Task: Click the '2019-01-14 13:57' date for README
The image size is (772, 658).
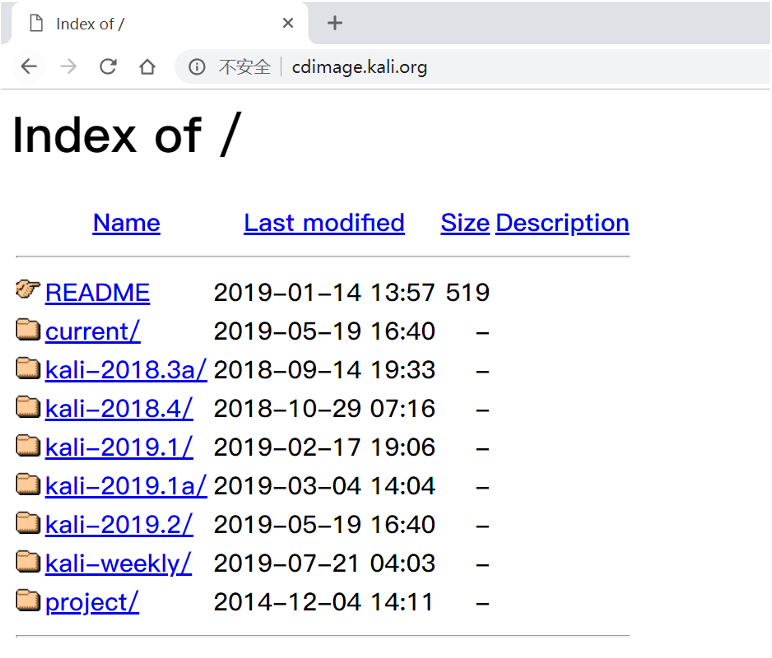Action: click(x=324, y=293)
